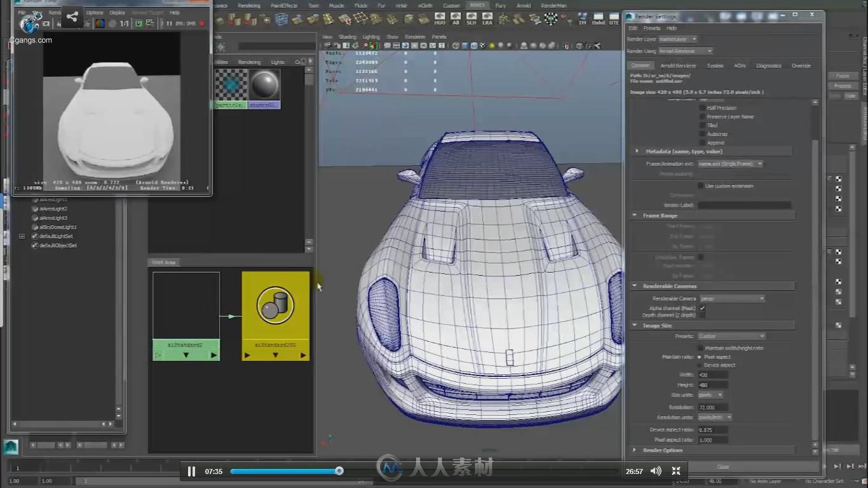Open the Renderable Camera dropdown
Image resolution: width=868 pixels, height=488 pixels.
point(731,299)
